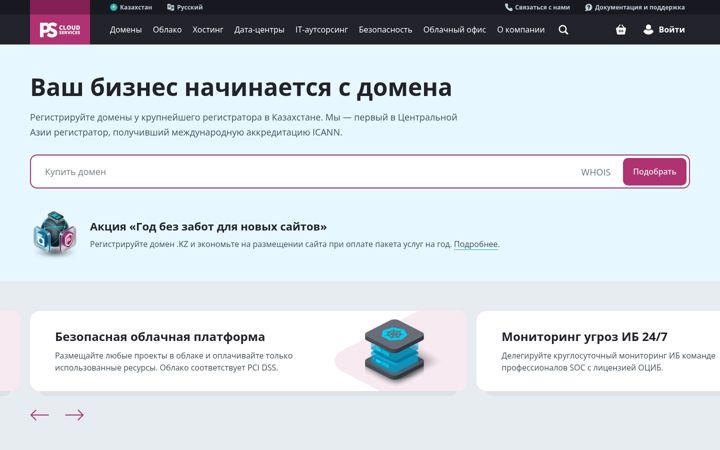720x450 pixels.
Task: Open the Хостинг menu
Action: click(208, 30)
